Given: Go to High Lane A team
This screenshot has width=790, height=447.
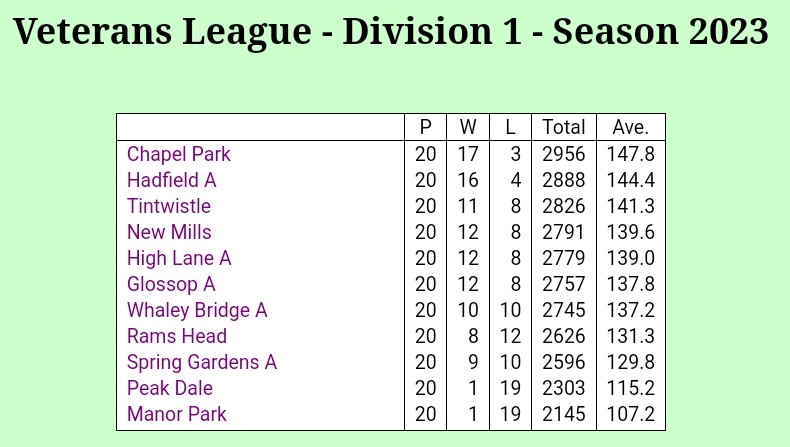Looking at the screenshot, I should [179, 258].
